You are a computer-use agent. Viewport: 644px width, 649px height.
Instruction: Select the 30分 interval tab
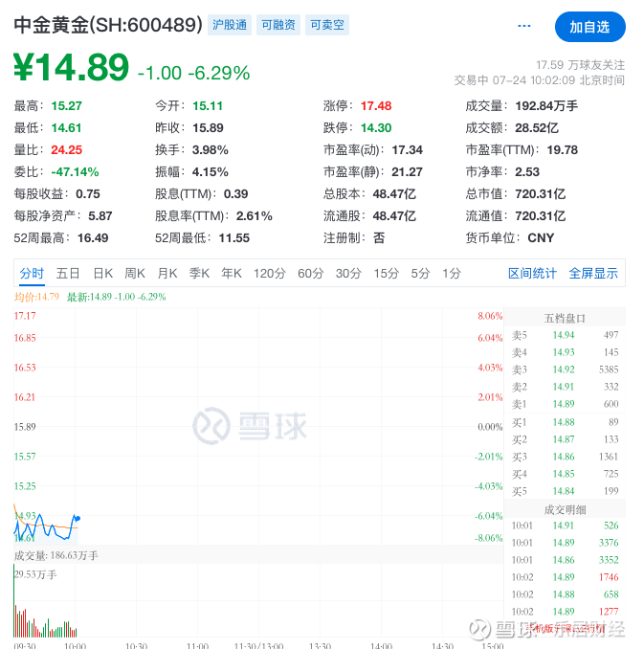[x=348, y=274]
